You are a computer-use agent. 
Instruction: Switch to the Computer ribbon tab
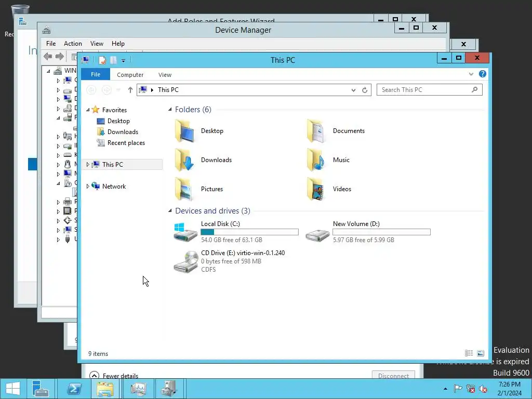pos(130,75)
